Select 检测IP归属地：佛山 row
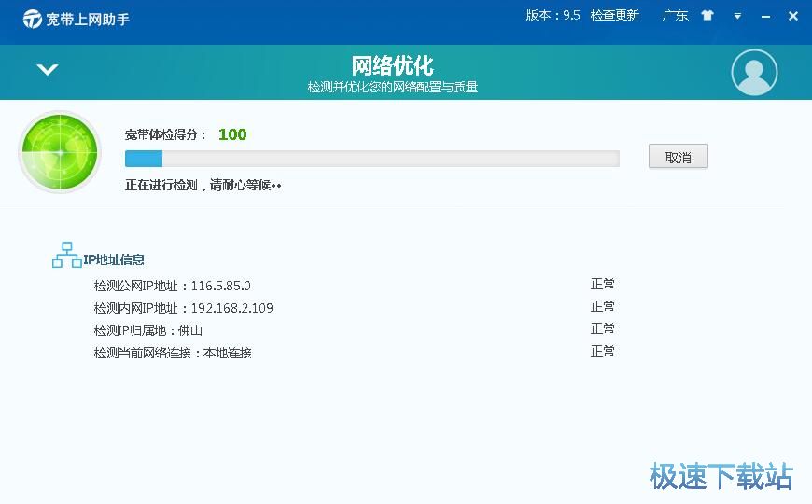812x504 pixels. click(x=148, y=330)
